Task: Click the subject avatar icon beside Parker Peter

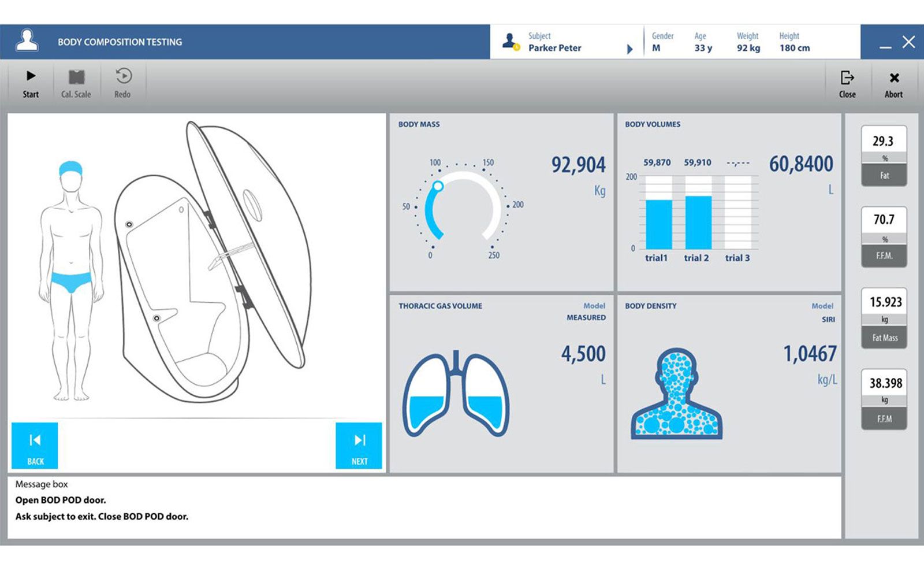Action: coord(511,42)
